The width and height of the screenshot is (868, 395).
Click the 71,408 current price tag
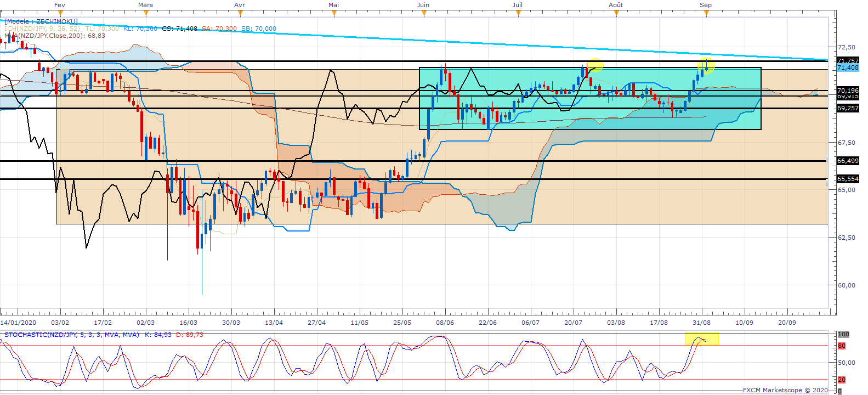pos(848,67)
